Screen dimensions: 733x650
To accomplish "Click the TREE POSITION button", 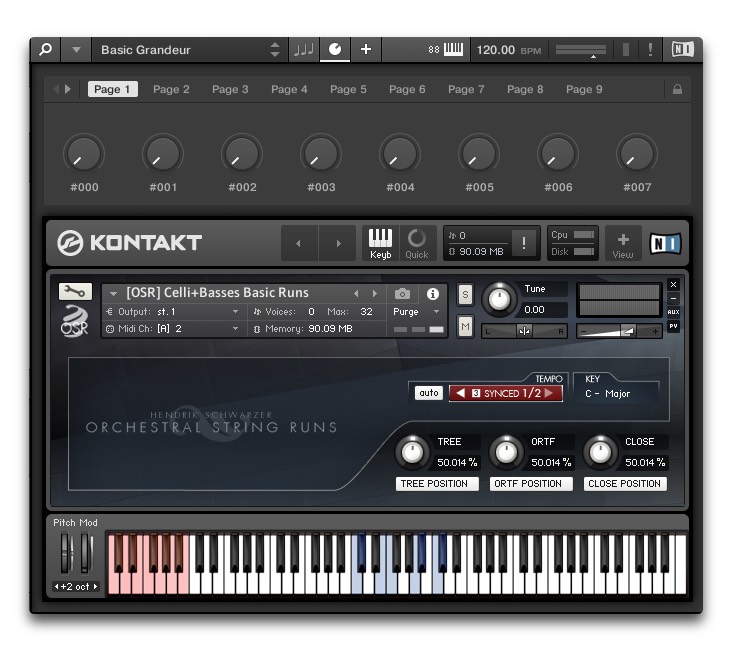I will pyautogui.click(x=437, y=484).
